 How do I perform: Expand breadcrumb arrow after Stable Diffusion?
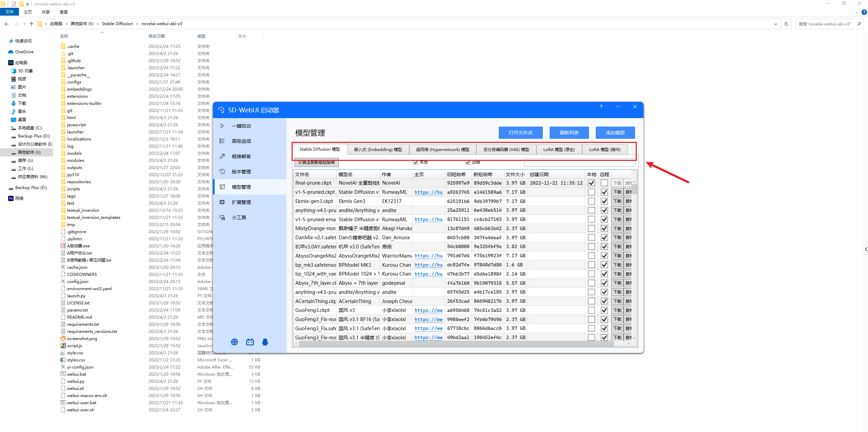click(137, 24)
